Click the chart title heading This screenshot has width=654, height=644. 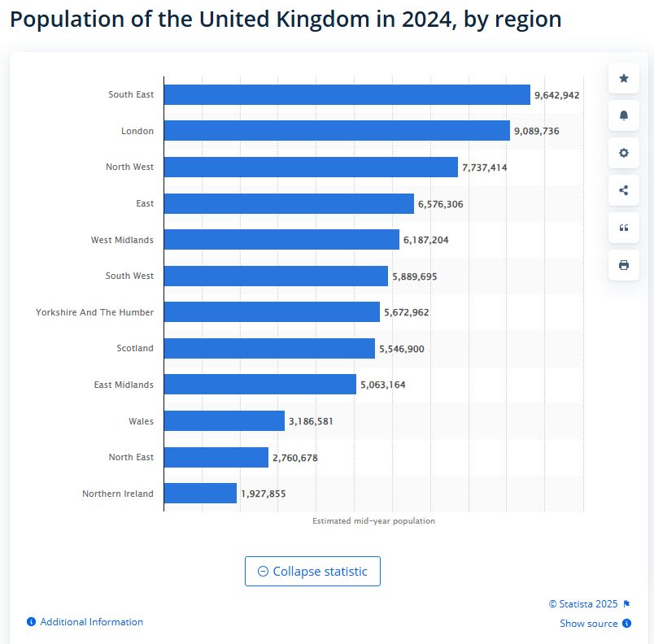coord(286,19)
